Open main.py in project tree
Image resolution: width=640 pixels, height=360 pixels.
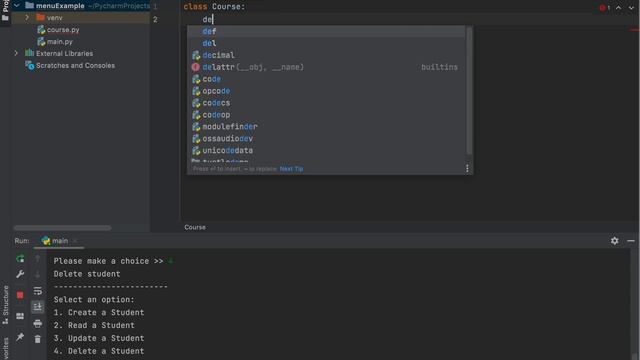click(59, 41)
